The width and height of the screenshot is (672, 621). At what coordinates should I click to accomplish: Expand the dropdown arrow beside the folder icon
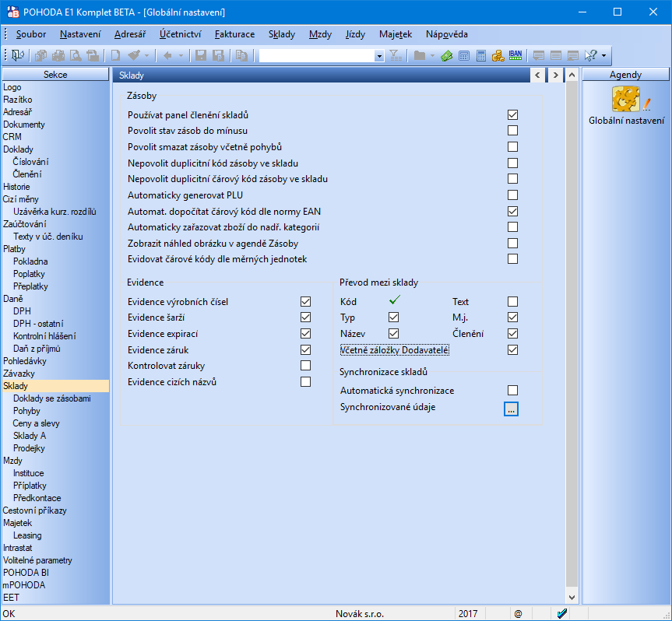432,55
